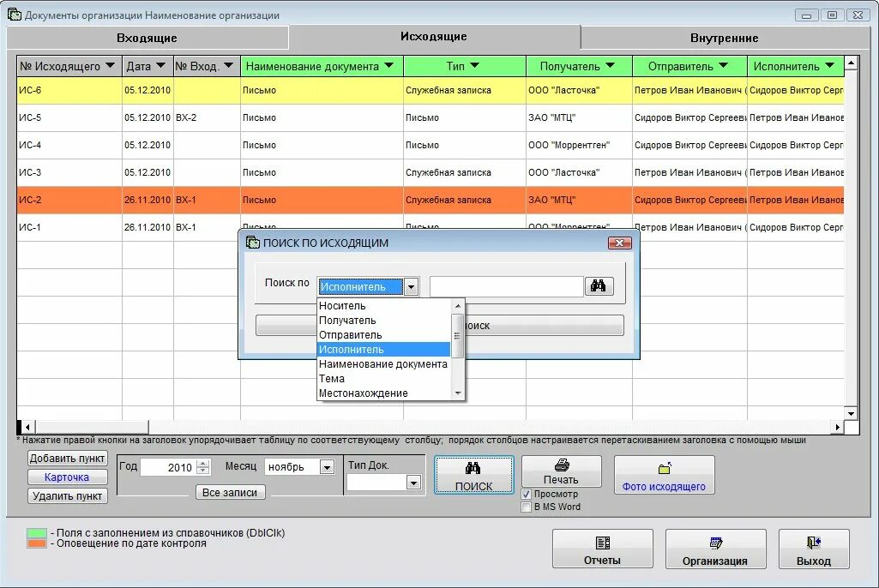Open the Отчеты reports button
Screen dimensions: 879x588
(x=602, y=549)
